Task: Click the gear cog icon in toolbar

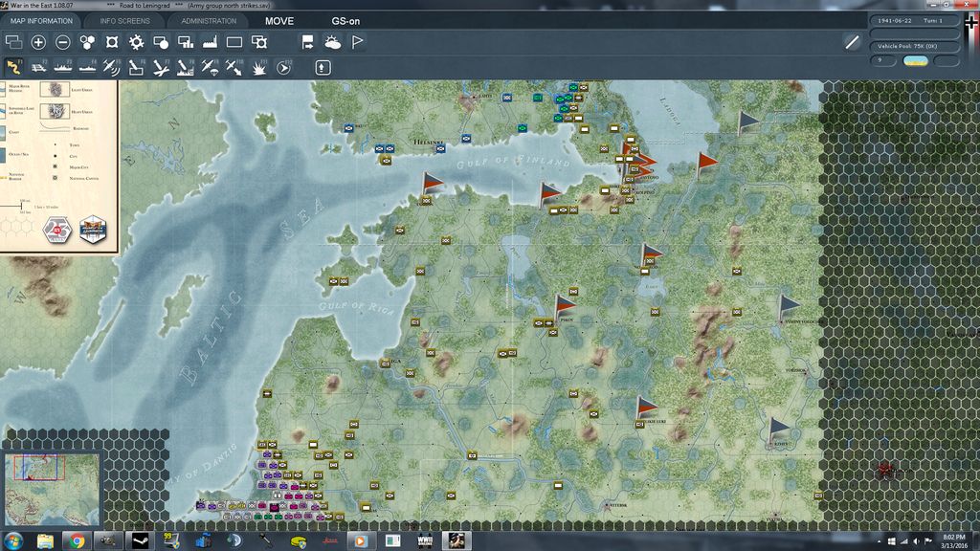Action: [136, 42]
